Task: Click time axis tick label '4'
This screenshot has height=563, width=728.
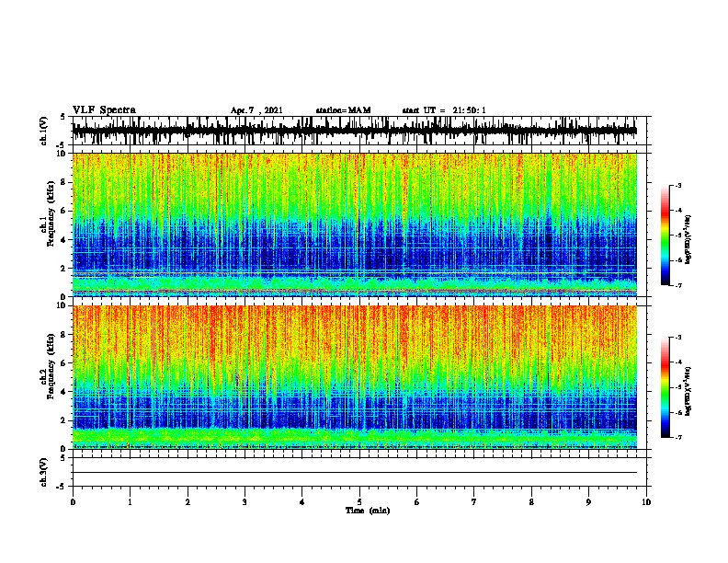Action: click(302, 502)
